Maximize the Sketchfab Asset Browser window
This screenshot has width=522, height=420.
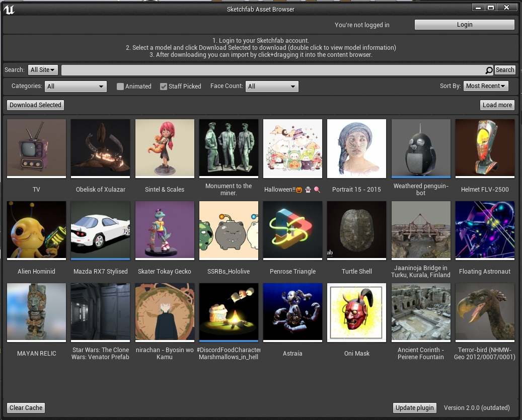[491, 8]
